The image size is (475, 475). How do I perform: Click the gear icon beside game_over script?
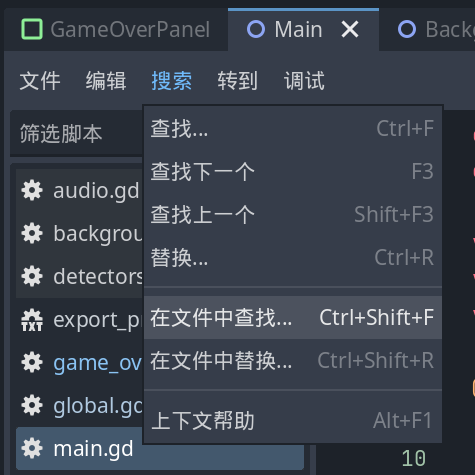32,363
